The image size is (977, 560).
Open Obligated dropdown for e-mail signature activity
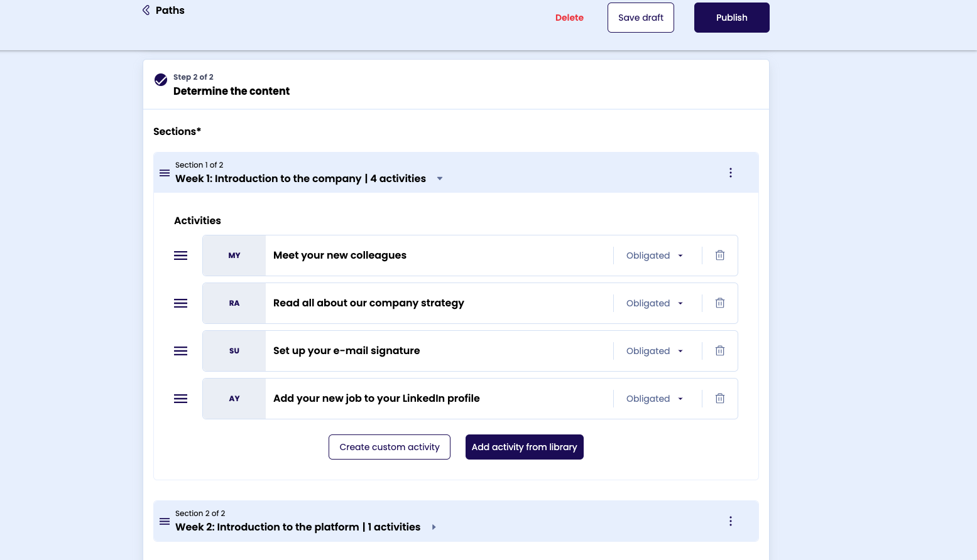pyautogui.click(x=654, y=351)
